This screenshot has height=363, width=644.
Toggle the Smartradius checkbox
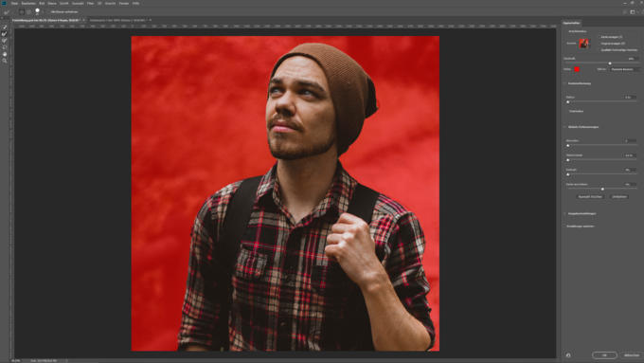pos(567,111)
